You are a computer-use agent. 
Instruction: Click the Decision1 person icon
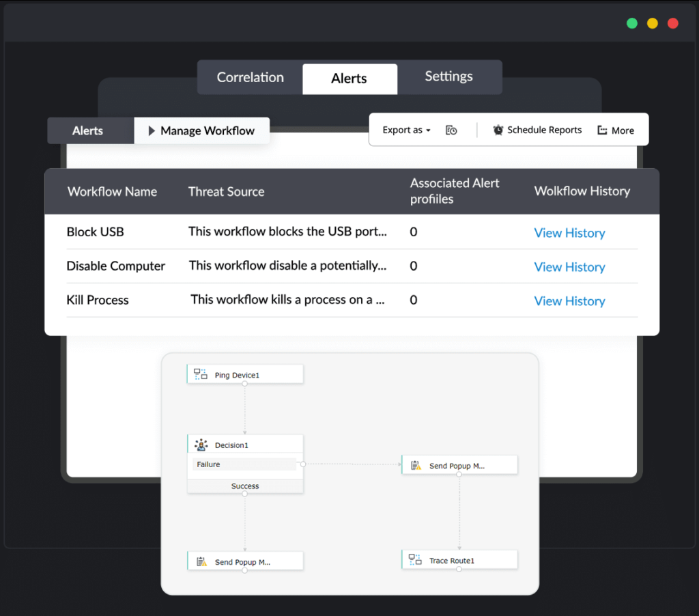[201, 443]
